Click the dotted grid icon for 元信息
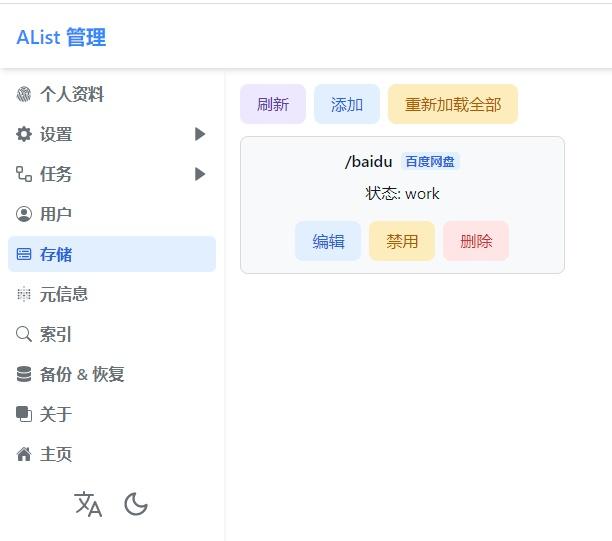The width and height of the screenshot is (612, 541). click(24, 294)
